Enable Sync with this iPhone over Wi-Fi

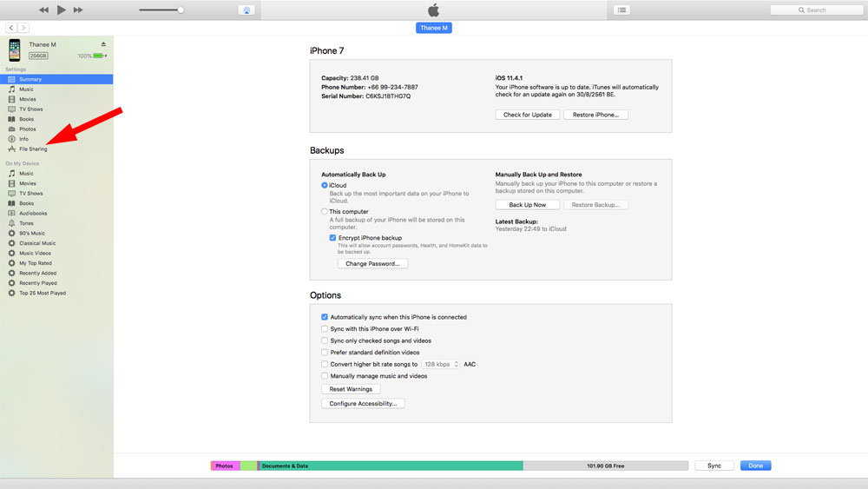[325, 329]
